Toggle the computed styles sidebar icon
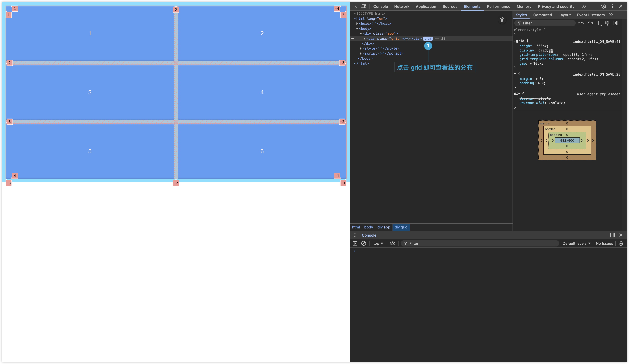The image size is (629, 364). 616,23
